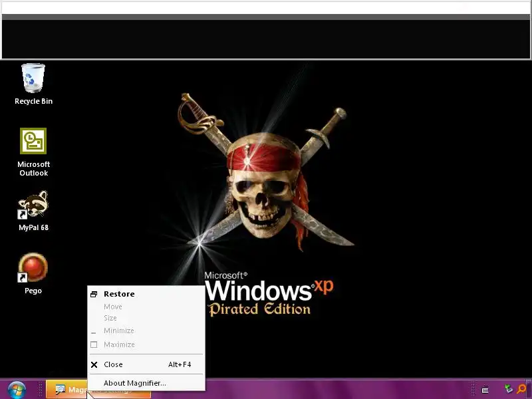Select the MyPal 68 raccoon icon
The width and height of the screenshot is (532, 399).
coord(33,204)
